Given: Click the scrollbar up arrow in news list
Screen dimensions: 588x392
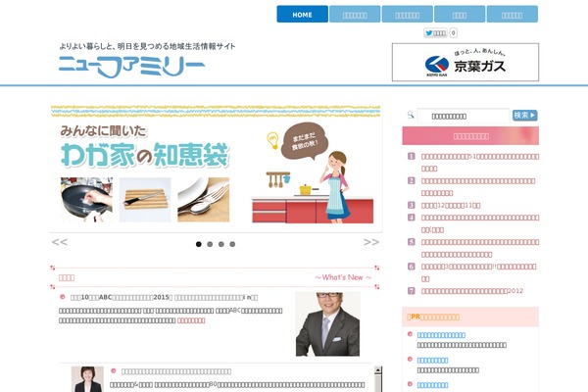Looking at the screenshot, I should click(378, 370).
